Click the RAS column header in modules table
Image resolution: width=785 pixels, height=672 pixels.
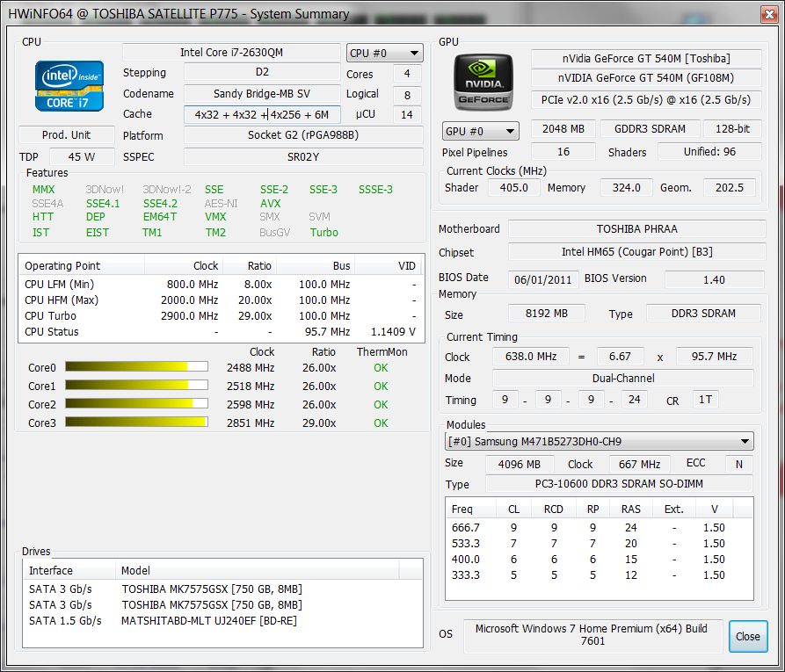[x=630, y=509]
